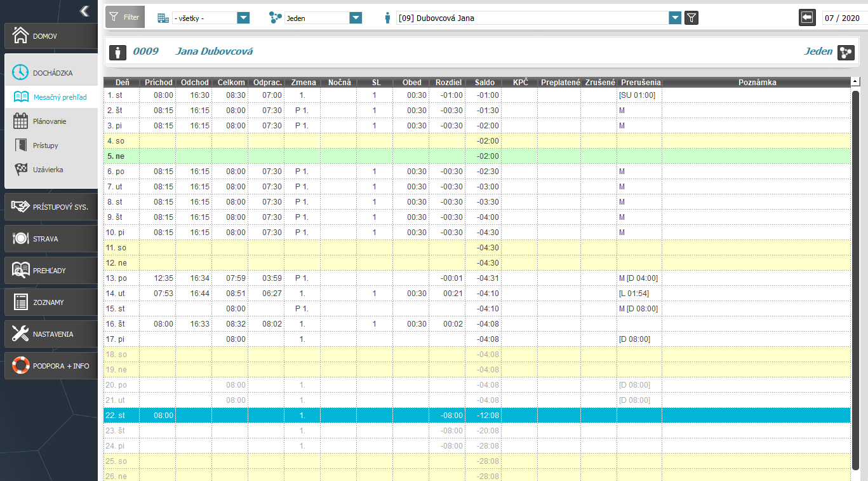868x481 pixels.
Task: Click the Príchod column header
Action: coord(158,83)
